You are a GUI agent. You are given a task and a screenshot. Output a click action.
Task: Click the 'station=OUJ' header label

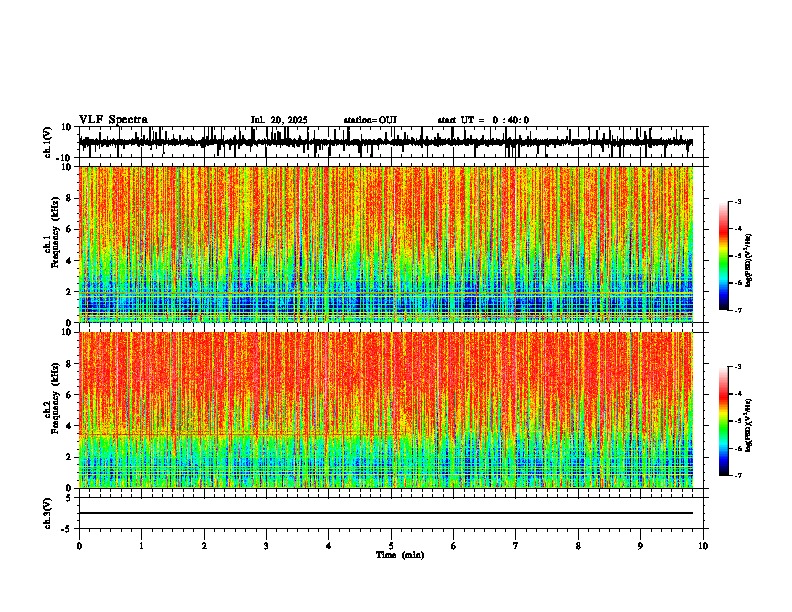tap(370, 120)
